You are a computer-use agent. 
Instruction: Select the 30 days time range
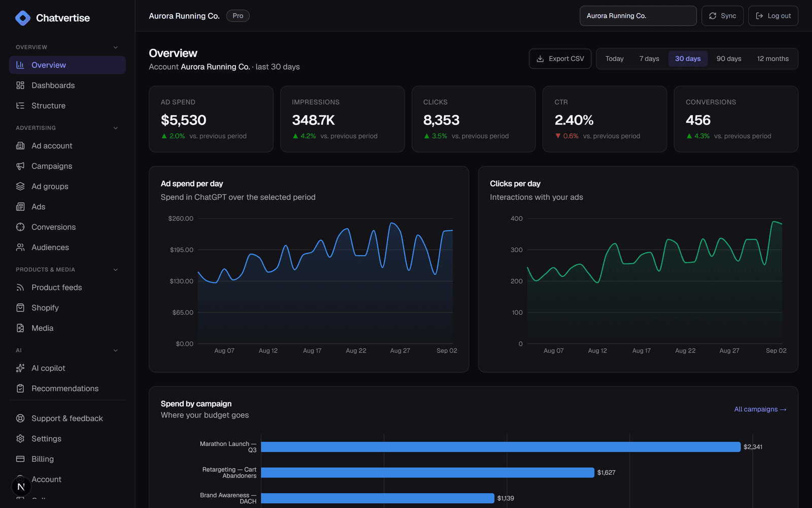pyautogui.click(x=688, y=59)
